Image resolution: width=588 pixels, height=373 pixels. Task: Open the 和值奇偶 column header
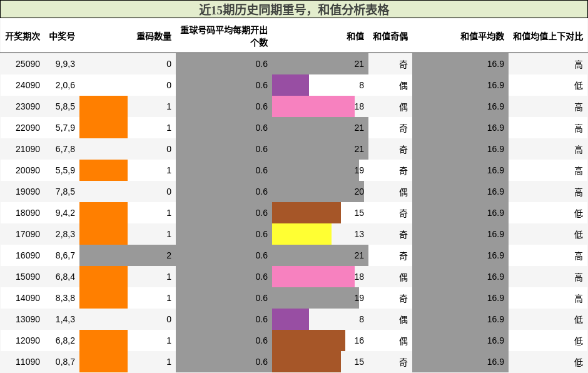coord(390,36)
